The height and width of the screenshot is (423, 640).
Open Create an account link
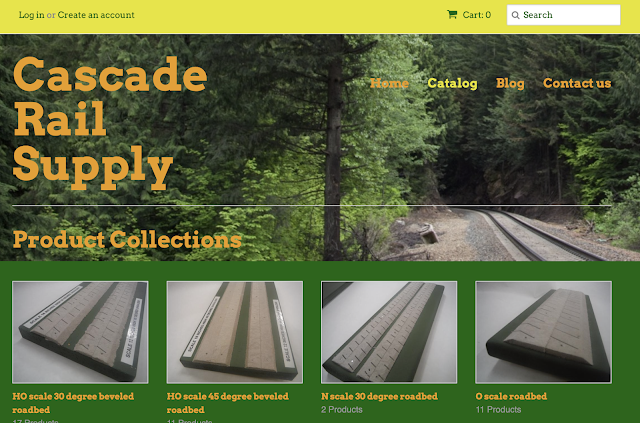(96, 15)
